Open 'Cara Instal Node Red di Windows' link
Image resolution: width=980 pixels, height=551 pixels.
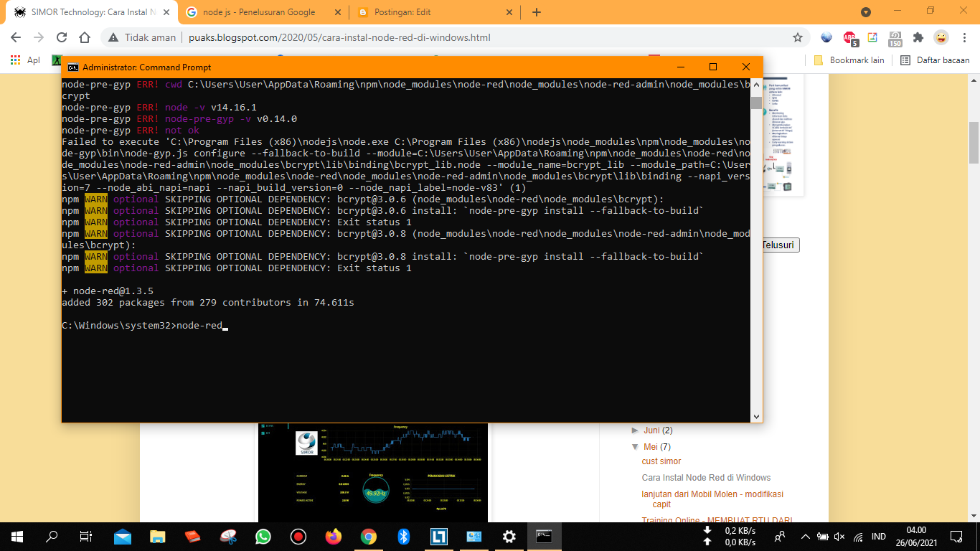click(706, 478)
